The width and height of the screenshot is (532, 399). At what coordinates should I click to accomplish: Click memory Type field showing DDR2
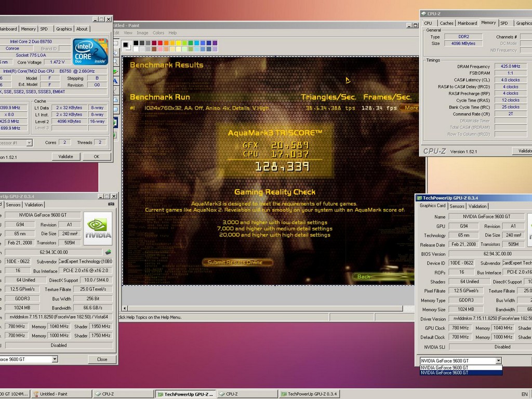[x=463, y=37]
